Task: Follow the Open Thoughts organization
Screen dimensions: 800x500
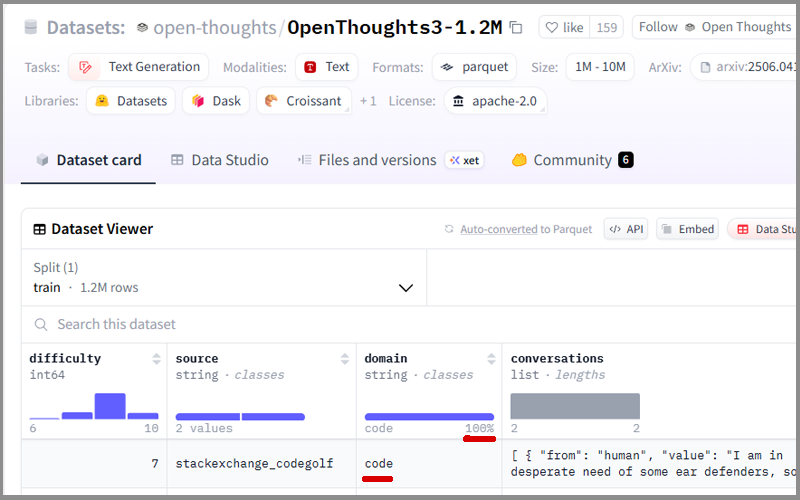Action: coord(715,27)
